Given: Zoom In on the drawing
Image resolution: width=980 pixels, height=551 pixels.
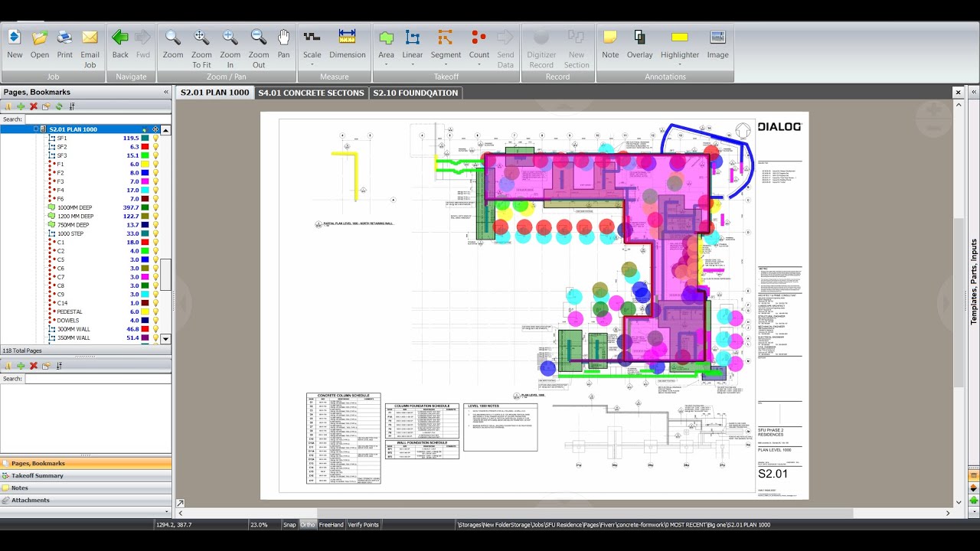Looking at the screenshot, I should [230, 49].
